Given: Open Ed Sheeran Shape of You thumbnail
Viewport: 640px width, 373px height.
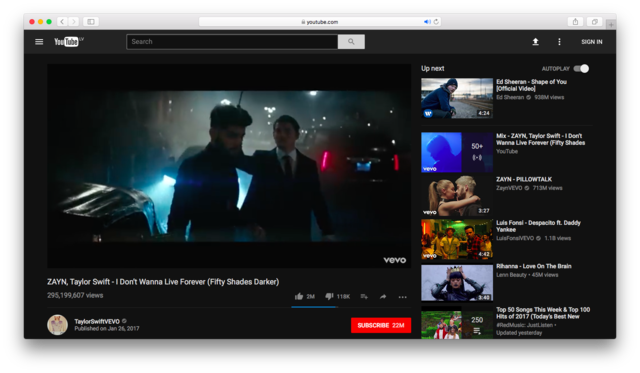Looking at the screenshot, I should click(x=457, y=98).
